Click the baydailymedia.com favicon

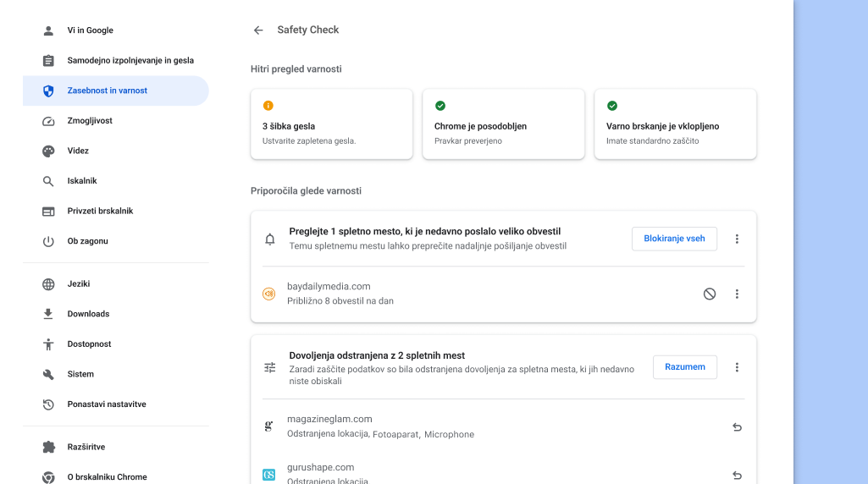tap(268, 294)
